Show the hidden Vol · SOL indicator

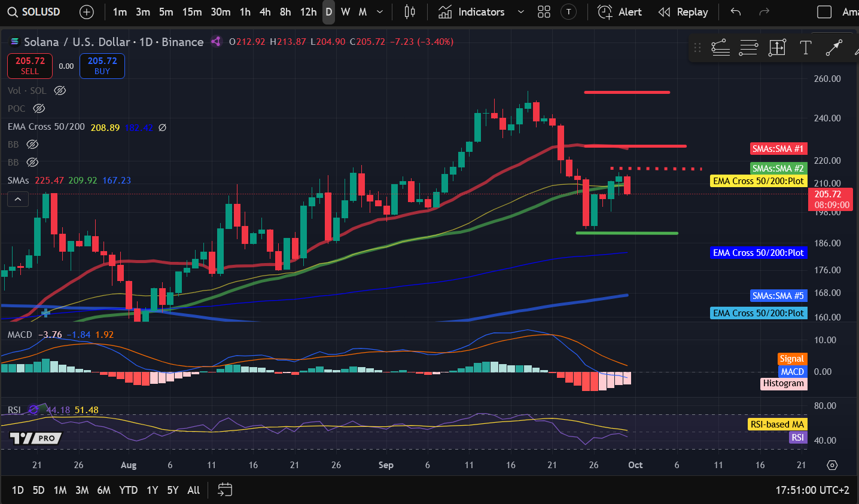point(60,90)
